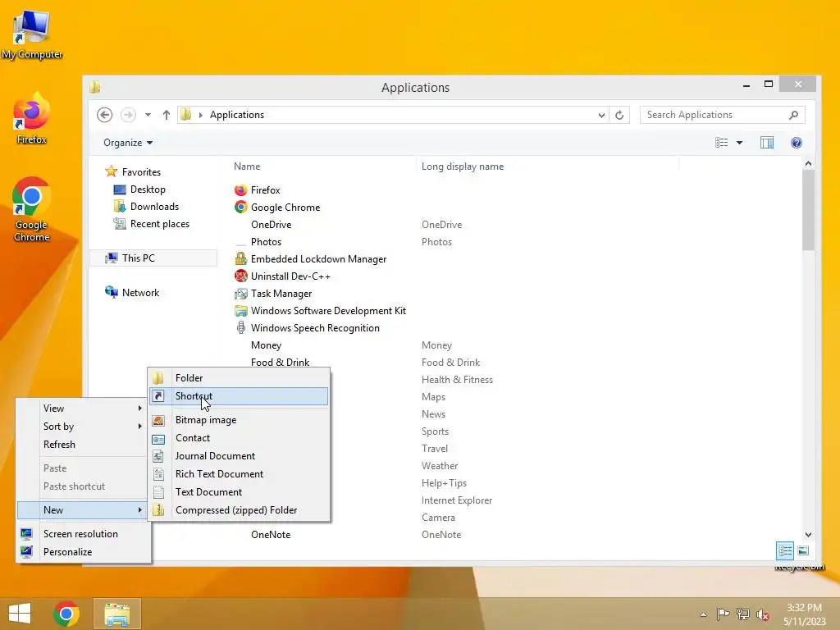Viewport: 840px width, 630px height.
Task: Expand address bar history dropdown
Action: [x=601, y=115]
